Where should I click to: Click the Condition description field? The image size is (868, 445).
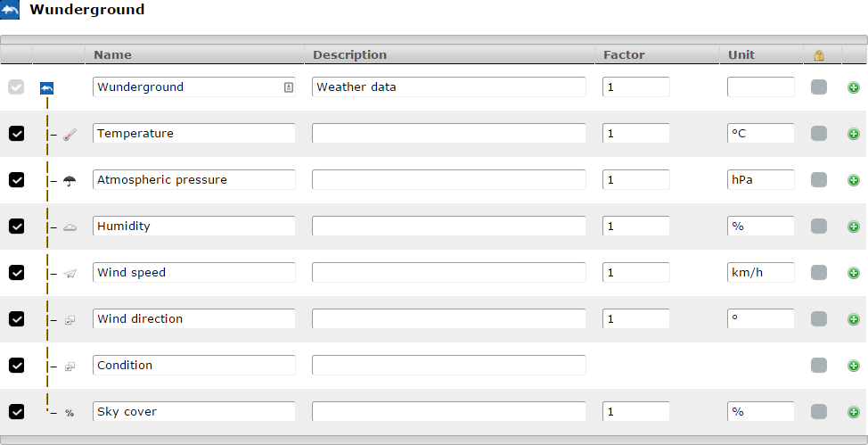pyautogui.click(x=449, y=366)
